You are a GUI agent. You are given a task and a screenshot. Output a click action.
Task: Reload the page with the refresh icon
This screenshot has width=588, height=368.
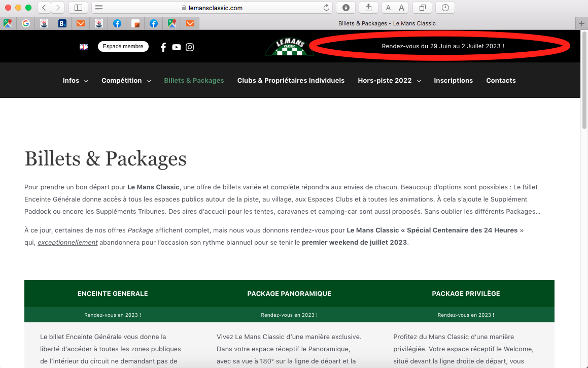(326, 8)
